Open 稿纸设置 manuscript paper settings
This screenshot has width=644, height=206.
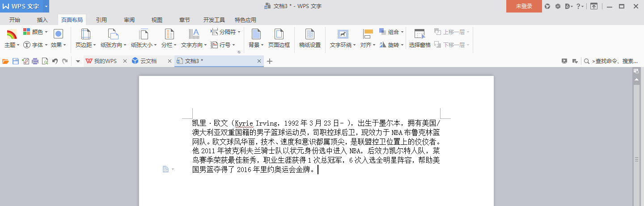310,39
